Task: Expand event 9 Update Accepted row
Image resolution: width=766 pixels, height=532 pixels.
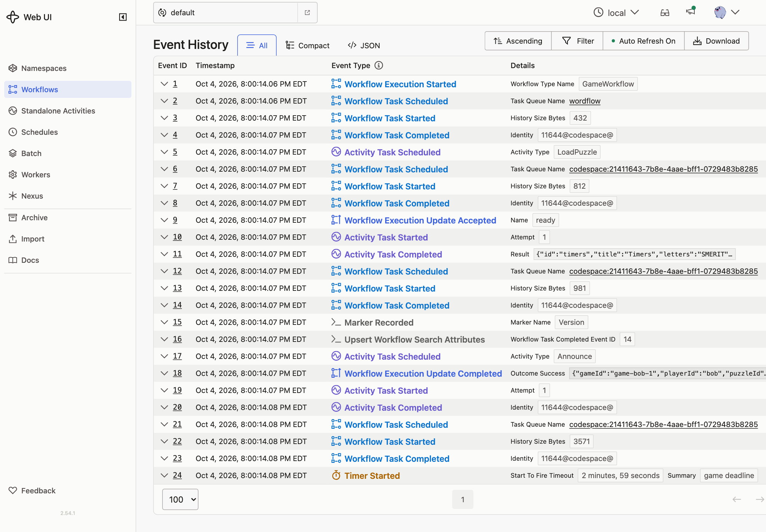Action: pyautogui.click(x=164, y=220)
